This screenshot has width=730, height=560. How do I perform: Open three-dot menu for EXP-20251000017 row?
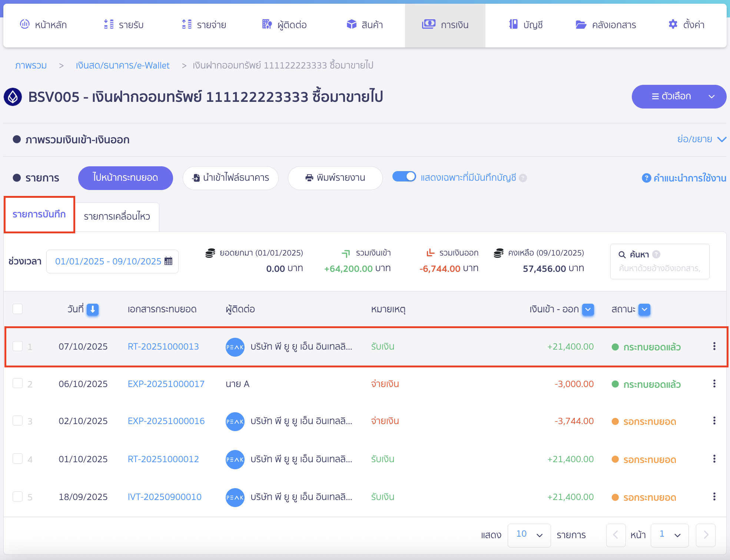(714, 384)
